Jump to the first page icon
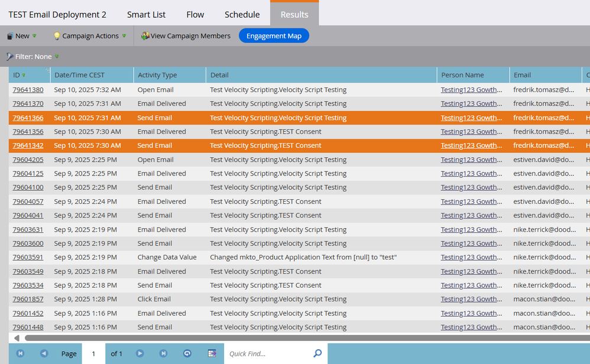 20,353
